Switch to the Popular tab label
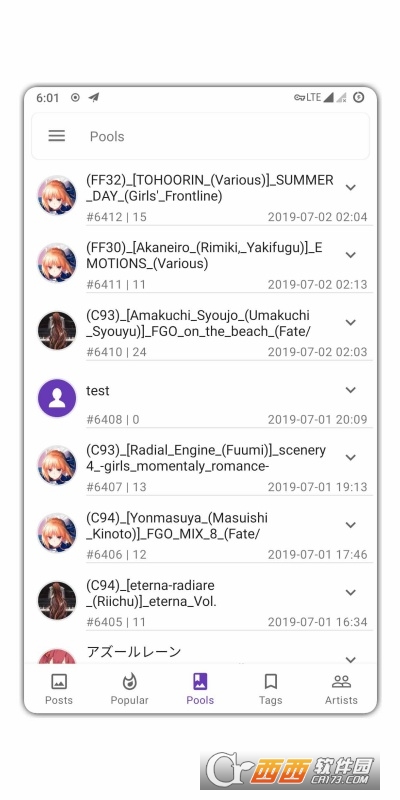Screen dimensions: 400x800 130,700
